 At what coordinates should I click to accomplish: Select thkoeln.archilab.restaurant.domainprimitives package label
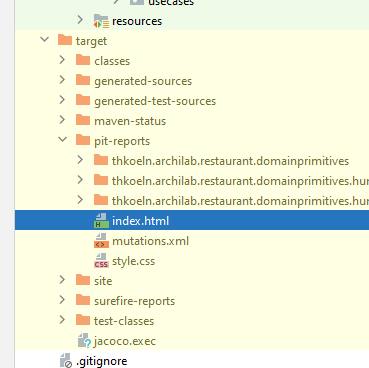(230, 161)
